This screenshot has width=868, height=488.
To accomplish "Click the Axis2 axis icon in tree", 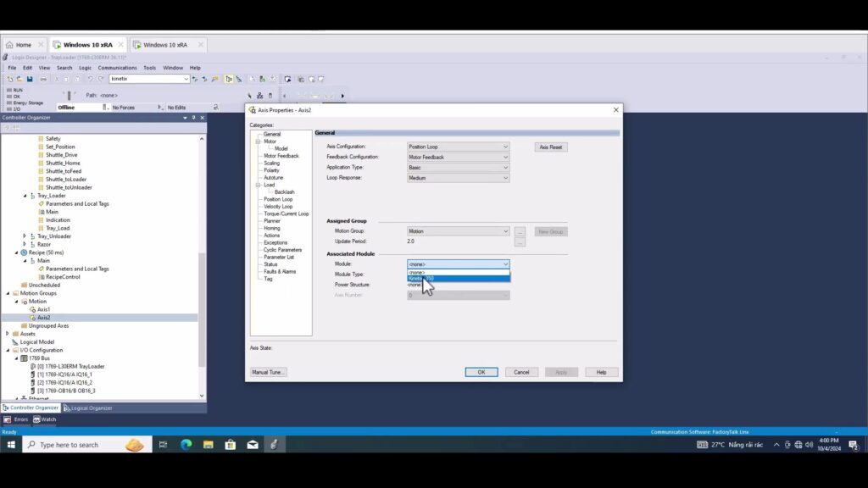I will [x=32, y=318].
